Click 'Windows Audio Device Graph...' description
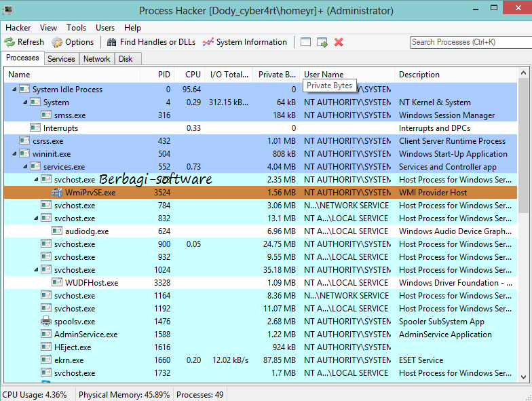This screenshot has height=401, width=532. click(455, 231)
